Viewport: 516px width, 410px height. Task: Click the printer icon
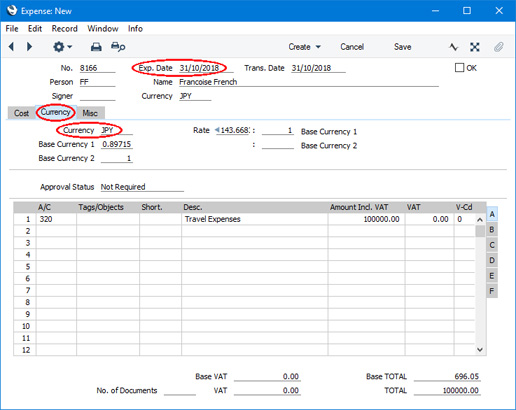click(x=96, y=47)
